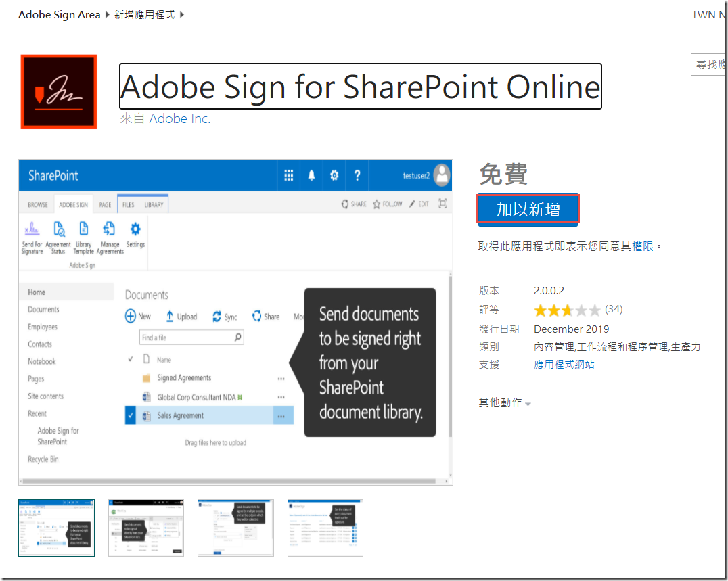728x581 pixels.
Task: Click the help question mark icon
Action: coord(357,176)
